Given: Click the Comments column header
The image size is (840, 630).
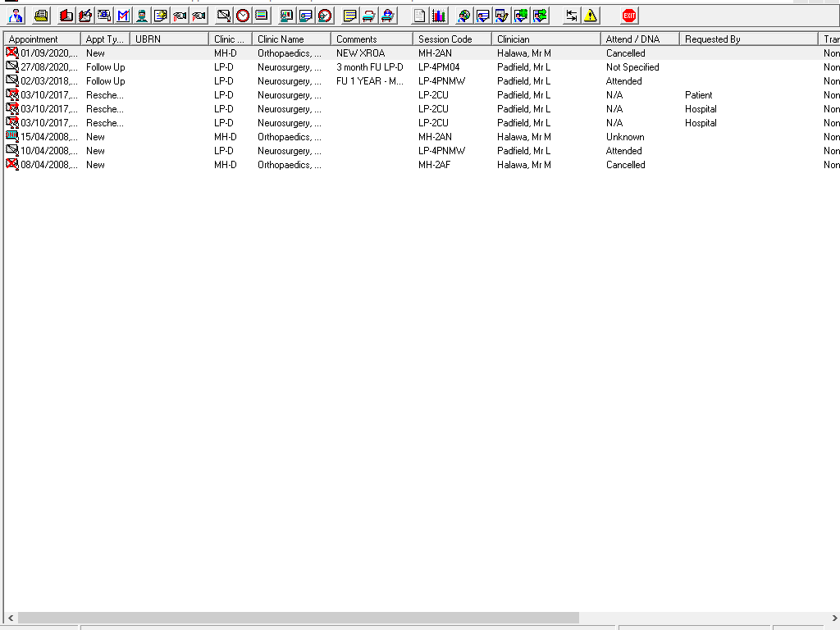Looking at the screenshot, I should (372, 39).
